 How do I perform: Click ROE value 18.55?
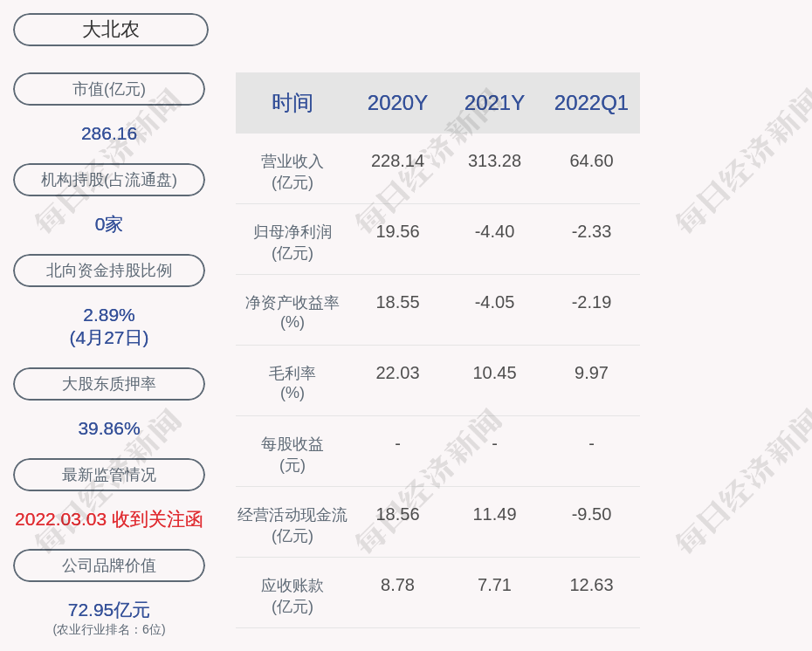[398, 302]
